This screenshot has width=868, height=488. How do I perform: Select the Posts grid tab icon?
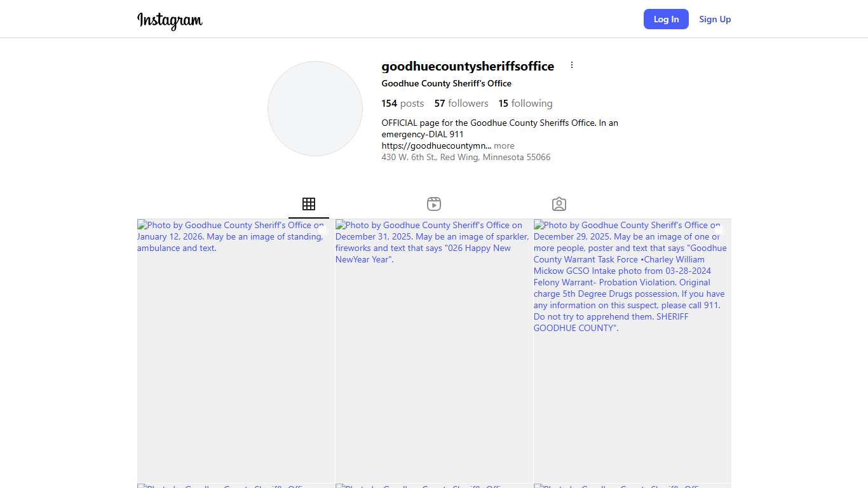point(309,204)
